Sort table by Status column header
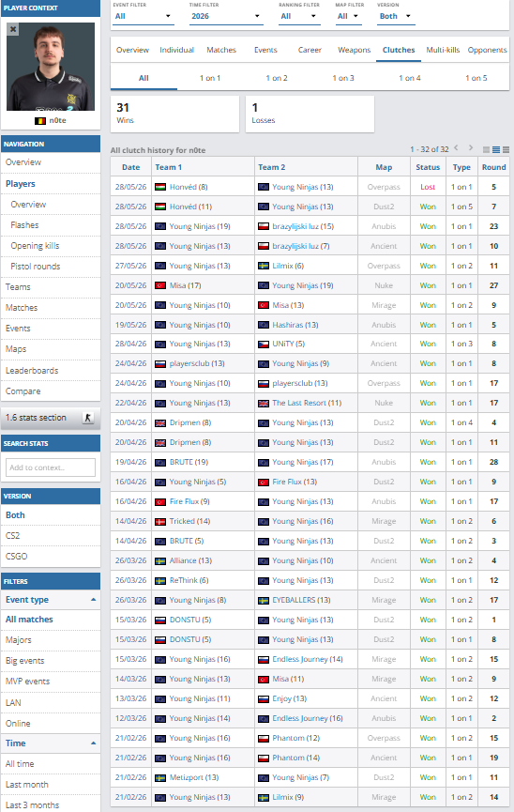Screen dimensions: 514x812 pos(428,167)
